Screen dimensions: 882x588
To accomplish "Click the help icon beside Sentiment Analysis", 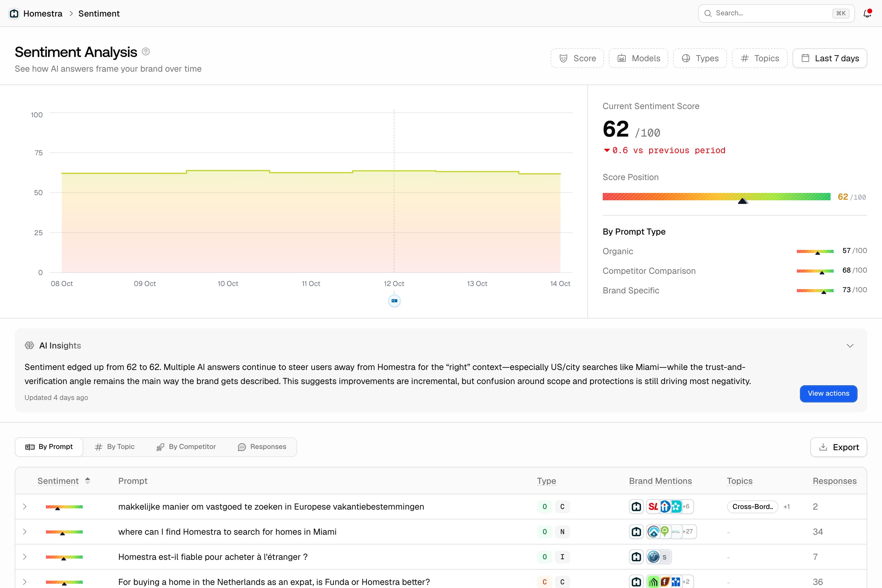I will click(x=146, y=52).
